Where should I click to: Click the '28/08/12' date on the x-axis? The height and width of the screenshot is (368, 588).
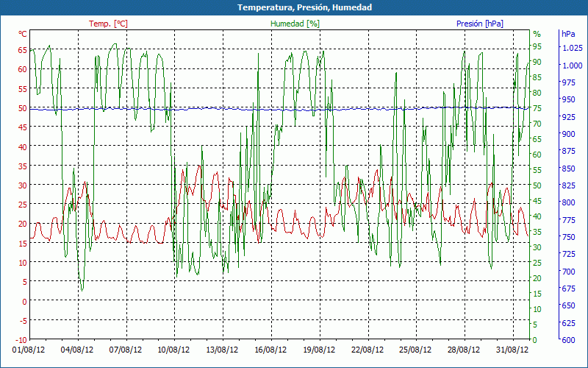click(464, 350)
